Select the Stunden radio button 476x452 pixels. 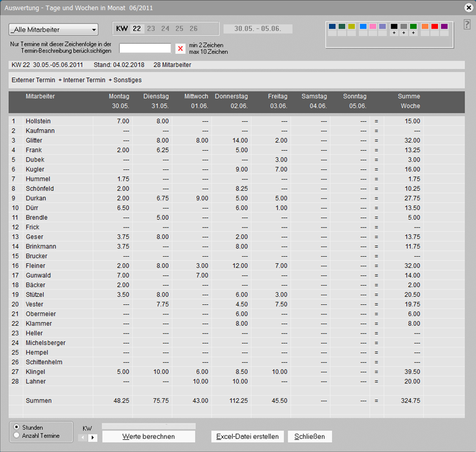(x=16, y=427)
